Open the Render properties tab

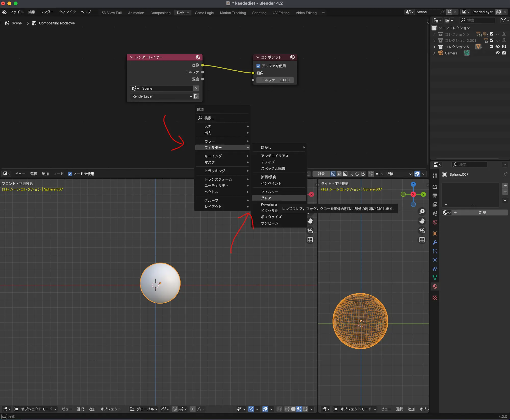435,187
